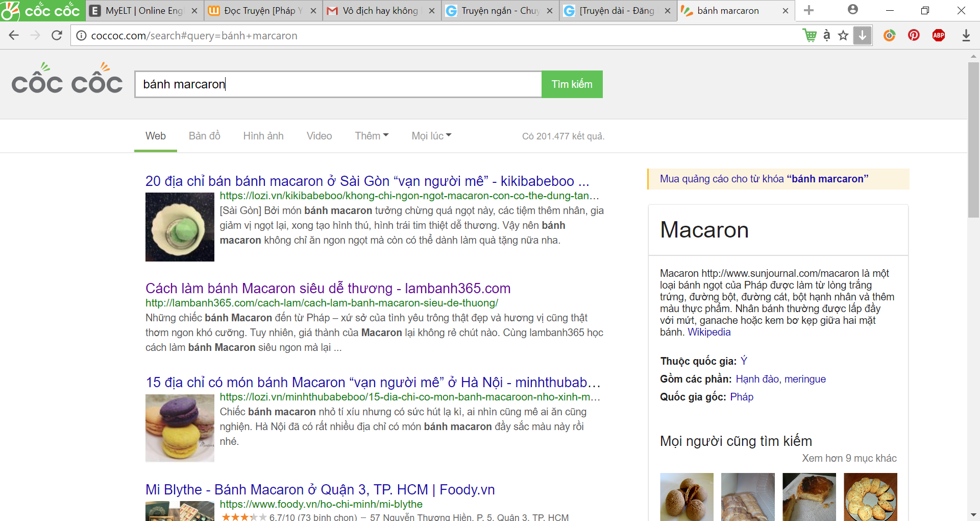This screenshot has width=980, height=521.
Task: Click the meringue ingredient link
Action: coord(805,379)
